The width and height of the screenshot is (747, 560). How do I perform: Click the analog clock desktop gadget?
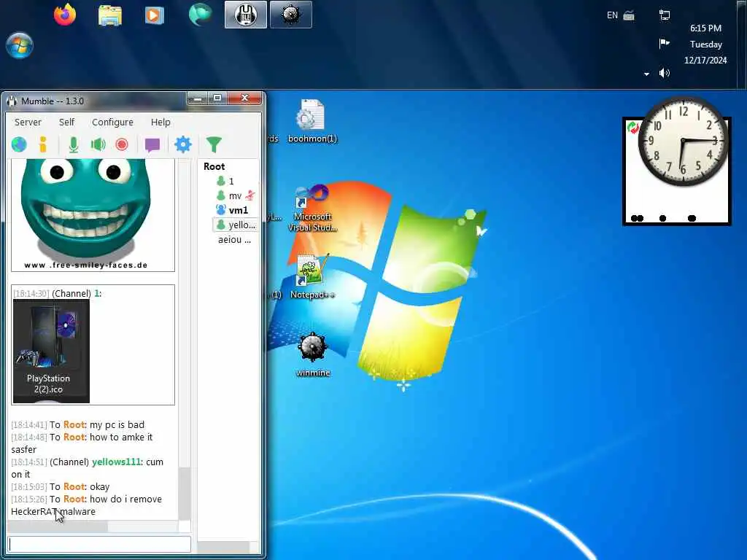coord(683,141)
